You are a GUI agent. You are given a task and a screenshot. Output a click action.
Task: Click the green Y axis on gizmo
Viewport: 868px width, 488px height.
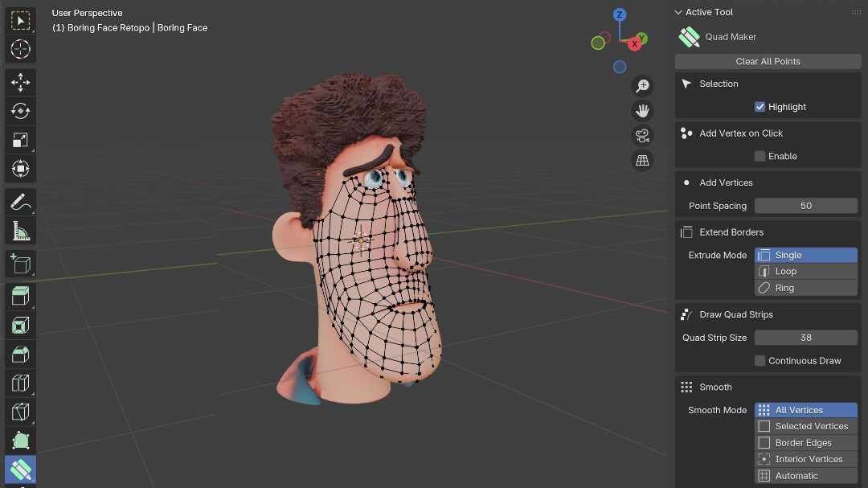tap(643, 39)
